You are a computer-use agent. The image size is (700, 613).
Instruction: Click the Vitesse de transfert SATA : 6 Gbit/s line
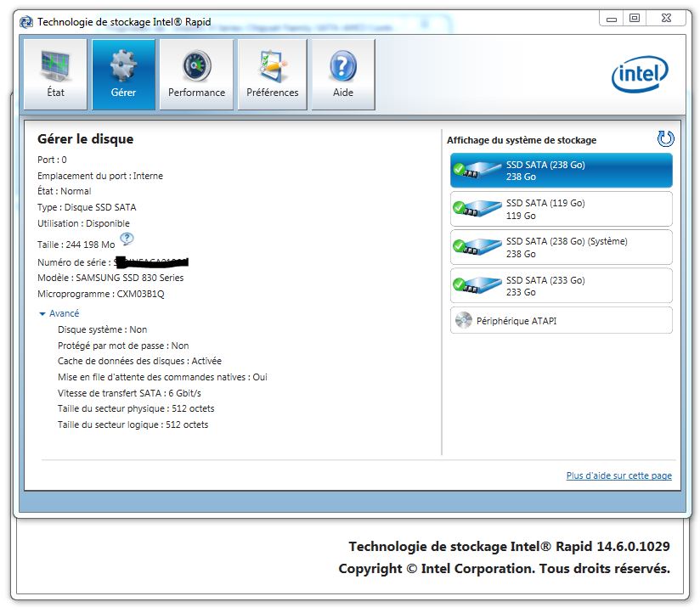click(x=129, y=393)
